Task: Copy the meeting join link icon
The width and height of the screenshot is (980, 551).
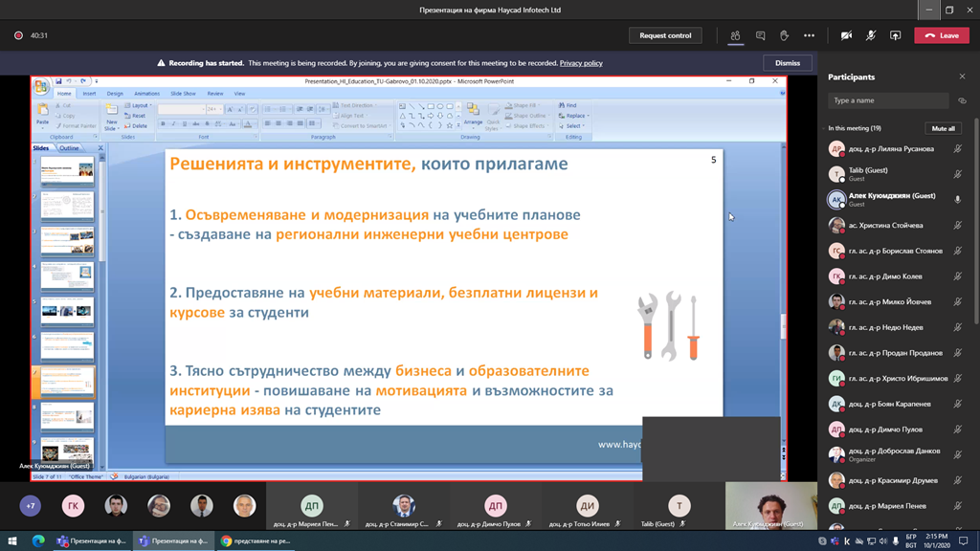Action: (962, 100)
